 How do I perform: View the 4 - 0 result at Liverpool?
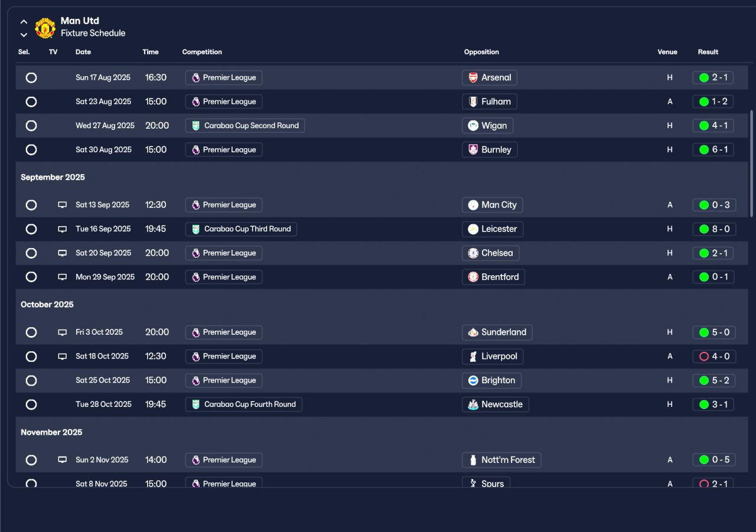[x=714, y=357]
